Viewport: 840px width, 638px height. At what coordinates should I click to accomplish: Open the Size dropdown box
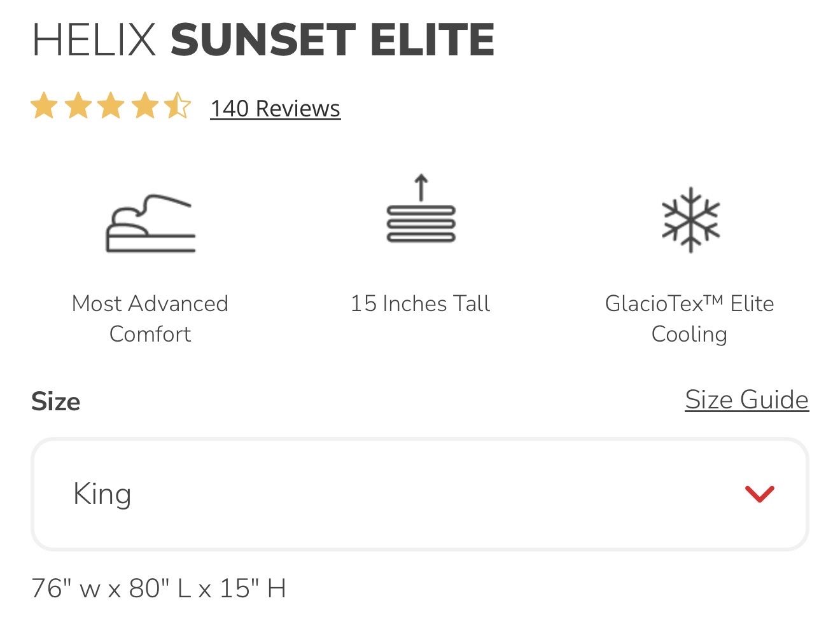pos(419,494)
